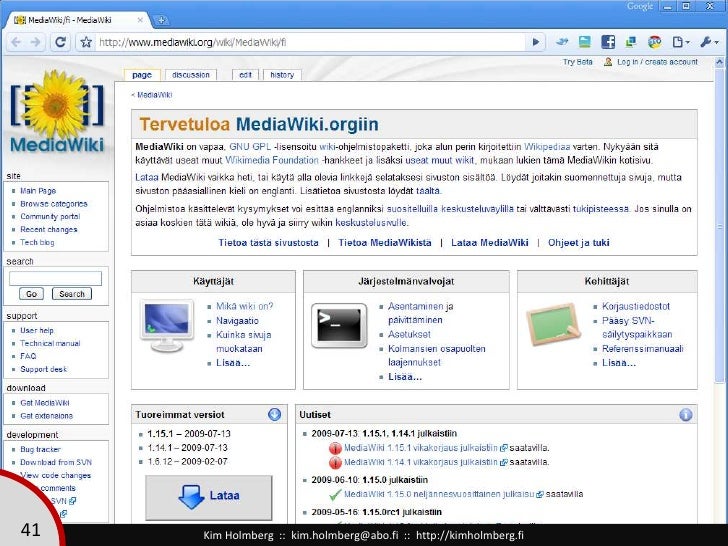Click green checkmark beside 1.15.0 release
The width and height of the screenshot is (728, 546).
335,494
